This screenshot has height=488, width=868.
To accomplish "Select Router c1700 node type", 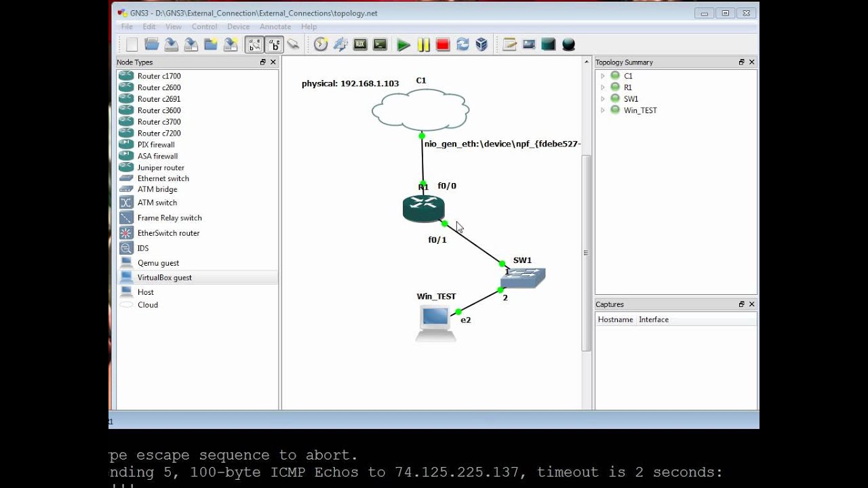I will [197, 76].
